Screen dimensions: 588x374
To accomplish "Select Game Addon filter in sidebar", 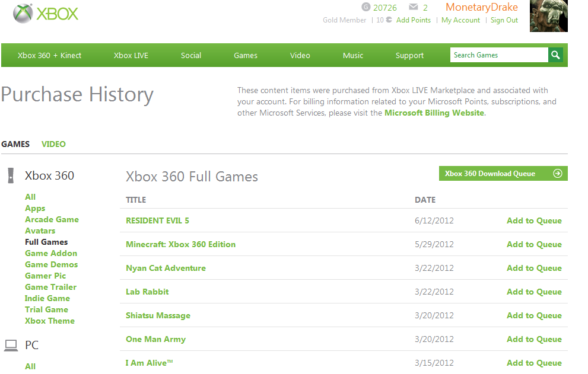I will tap(51, 253).
